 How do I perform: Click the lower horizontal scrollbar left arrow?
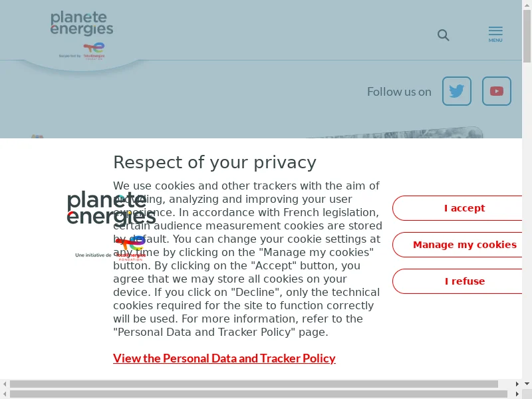tap(5, 394)
